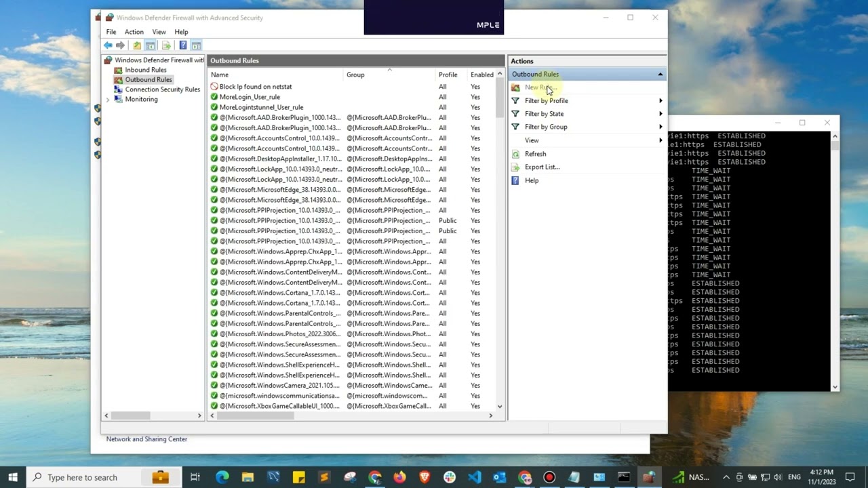Viewport: 868px width, 488px height.
Task: Open Firefox from the taskbar
Action: click(x=399, y=477)
